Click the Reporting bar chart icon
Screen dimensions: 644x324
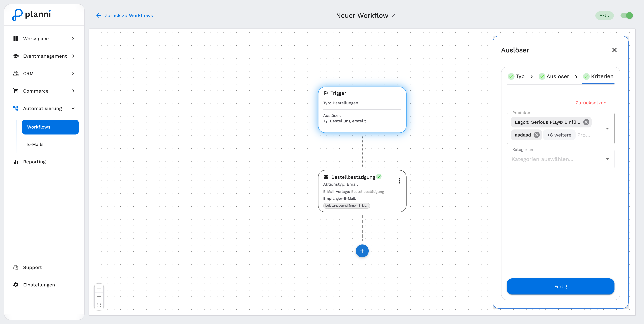pos(16,162)
